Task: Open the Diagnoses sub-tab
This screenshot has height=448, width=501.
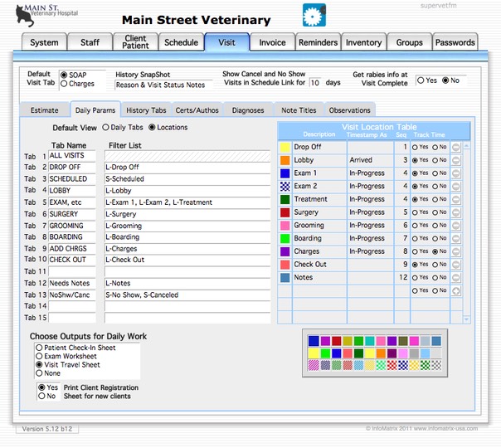Action: tap(248, 110)
